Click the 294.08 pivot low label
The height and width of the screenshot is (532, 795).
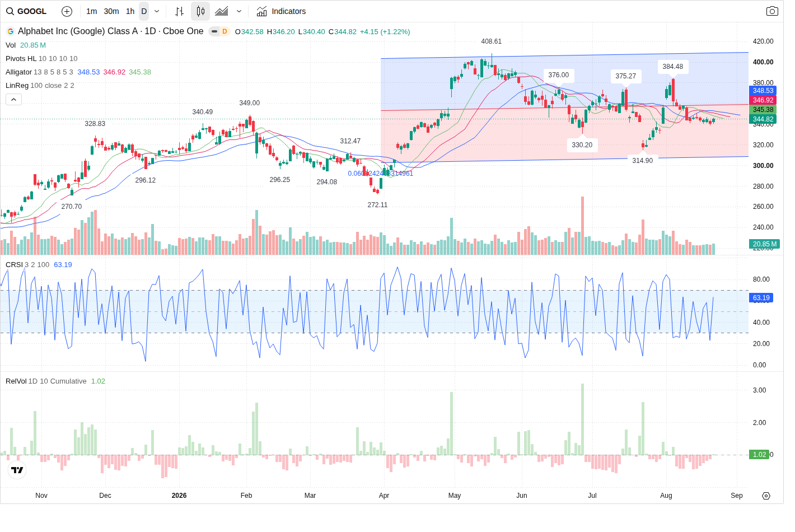point(327,182)
